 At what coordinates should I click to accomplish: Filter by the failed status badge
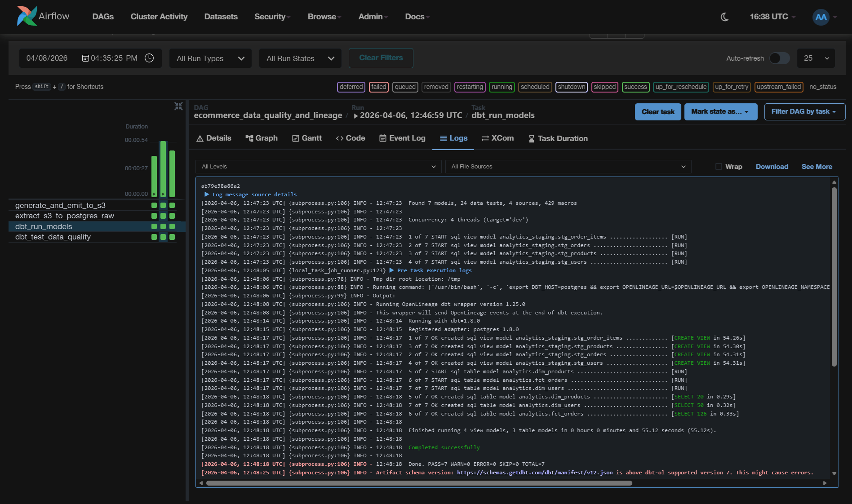(379, 87)
